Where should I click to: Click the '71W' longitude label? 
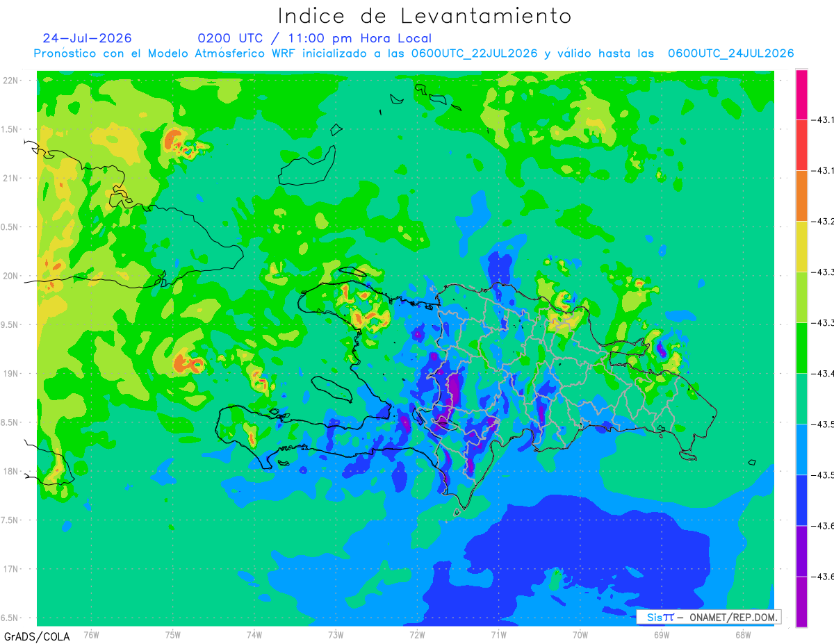point(498,634)
